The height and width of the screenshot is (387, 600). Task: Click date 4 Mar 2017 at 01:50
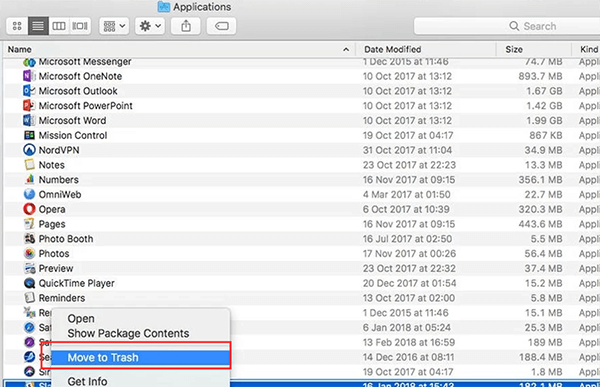pos(406,194)
